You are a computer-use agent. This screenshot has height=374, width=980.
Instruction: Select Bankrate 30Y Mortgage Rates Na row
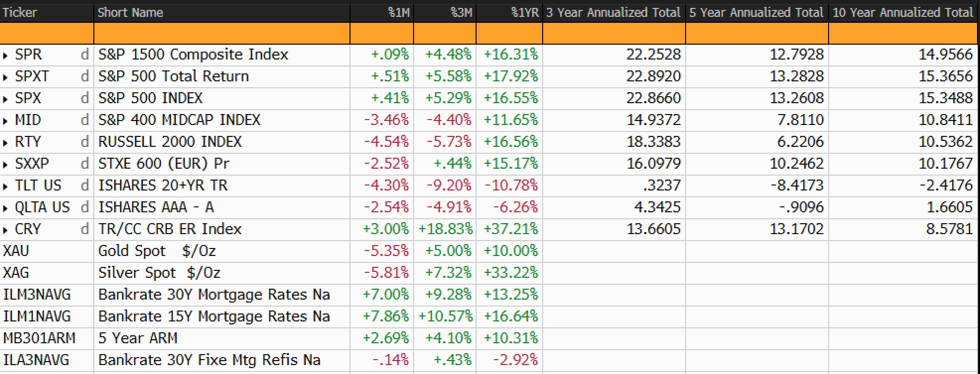point(490,295)
